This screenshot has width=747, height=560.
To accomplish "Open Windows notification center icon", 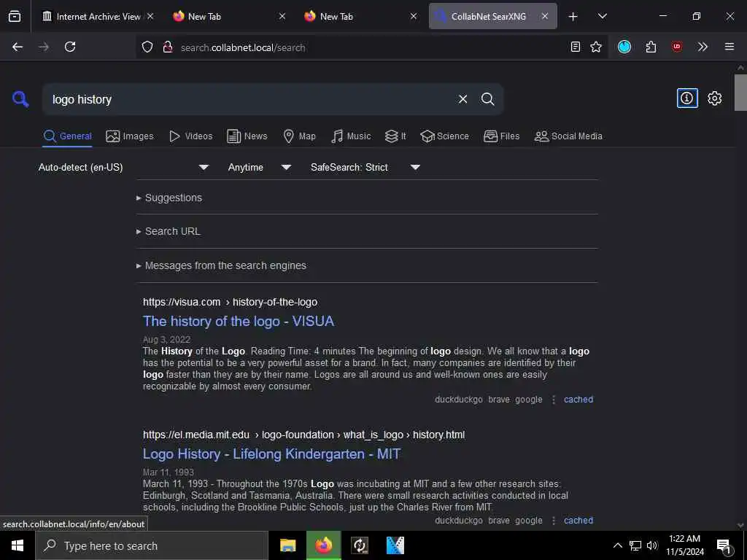I will [x=724, y=545].
